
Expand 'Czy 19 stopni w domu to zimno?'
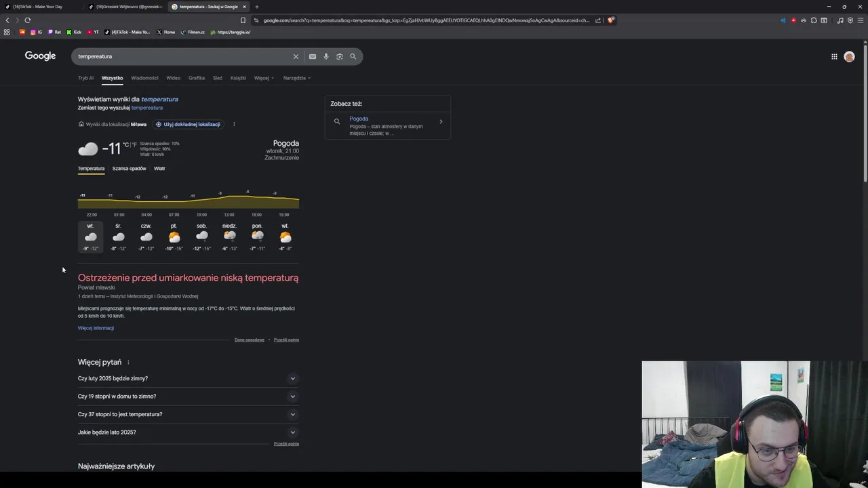click(x=189, y=396)
